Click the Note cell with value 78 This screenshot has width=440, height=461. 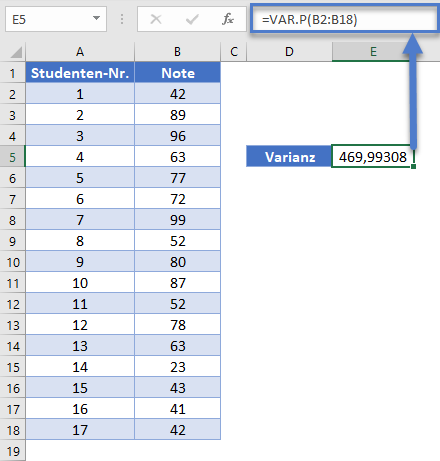(177, 325)
